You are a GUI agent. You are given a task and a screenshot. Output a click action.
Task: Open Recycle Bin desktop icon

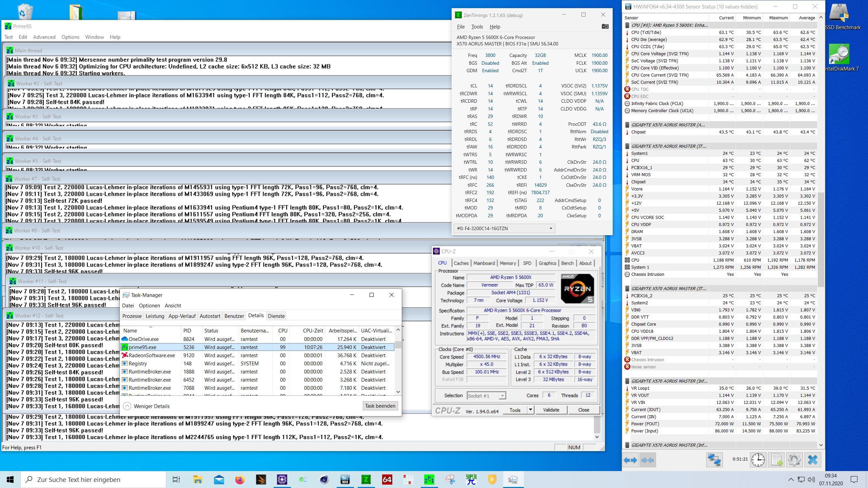click(25, 11)
